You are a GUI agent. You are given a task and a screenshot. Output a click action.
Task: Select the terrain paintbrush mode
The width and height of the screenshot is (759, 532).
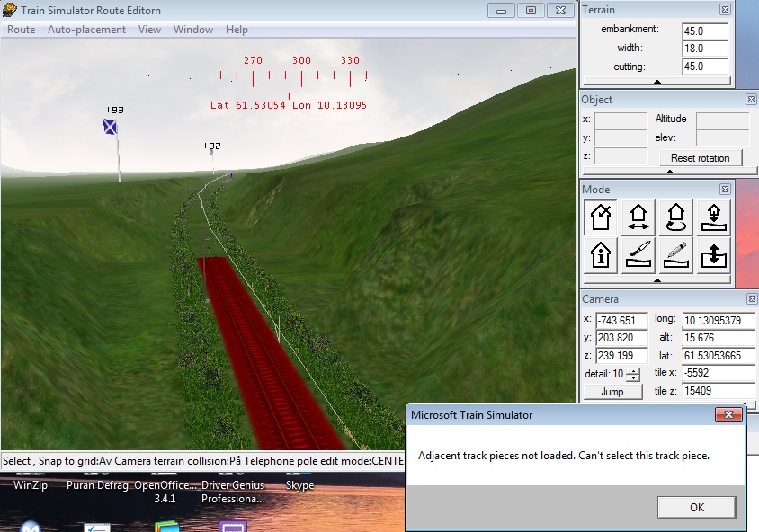(x=638, y=255)
